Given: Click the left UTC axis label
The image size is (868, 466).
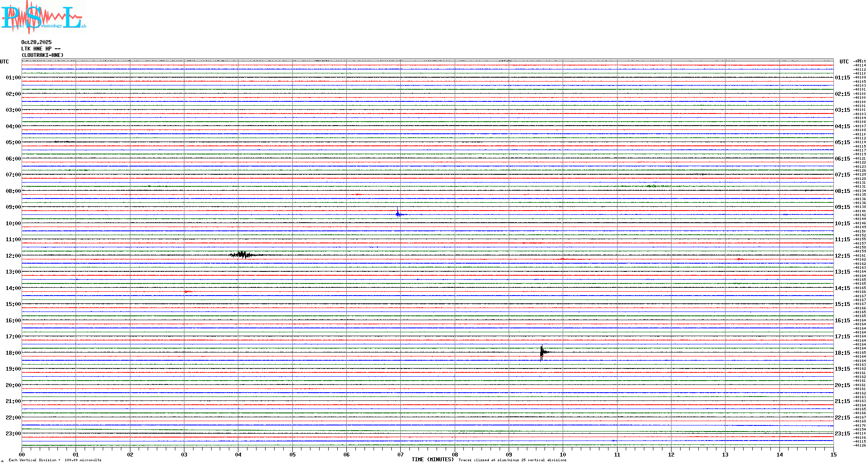Looking at the screenshot, I should pyautogui.click(x=4, y=62).
